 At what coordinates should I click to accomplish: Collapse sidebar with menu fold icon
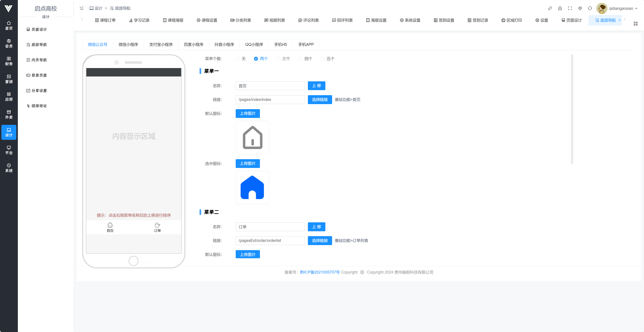pyautogui.click(x=81, y=8)
